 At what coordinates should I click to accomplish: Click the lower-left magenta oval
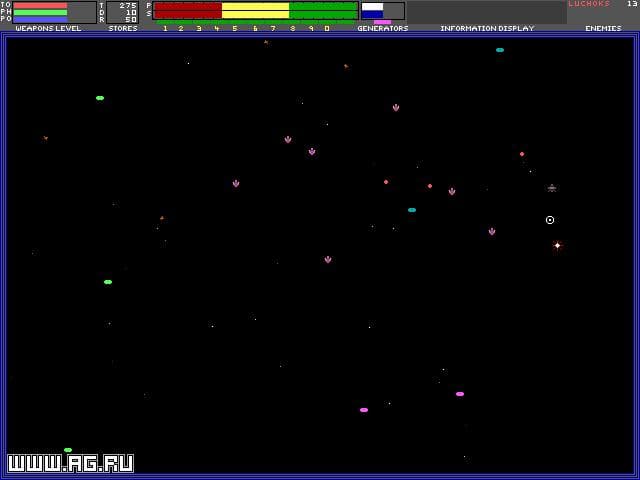click(x=364, y=410)
